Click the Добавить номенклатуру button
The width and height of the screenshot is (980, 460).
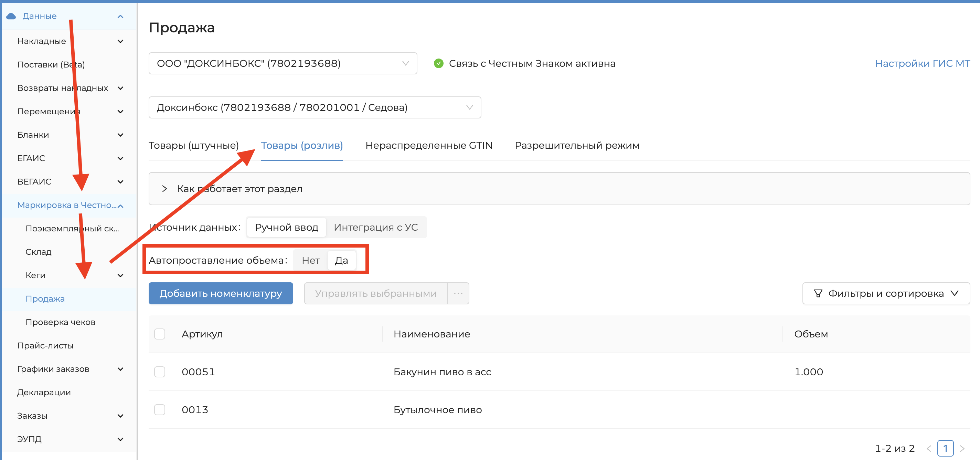click(x=220, y=293)
